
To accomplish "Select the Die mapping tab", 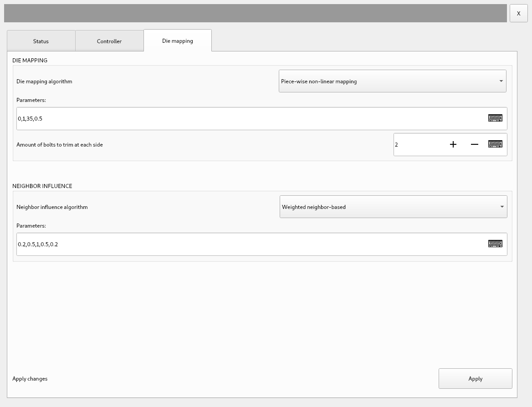I will (178, 41).
